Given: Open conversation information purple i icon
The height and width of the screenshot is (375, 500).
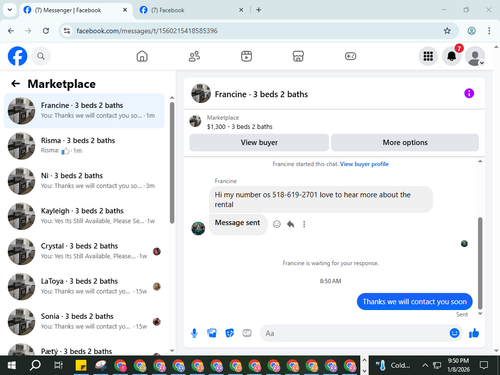Looking at the screenshot, I should pos(469,93).
